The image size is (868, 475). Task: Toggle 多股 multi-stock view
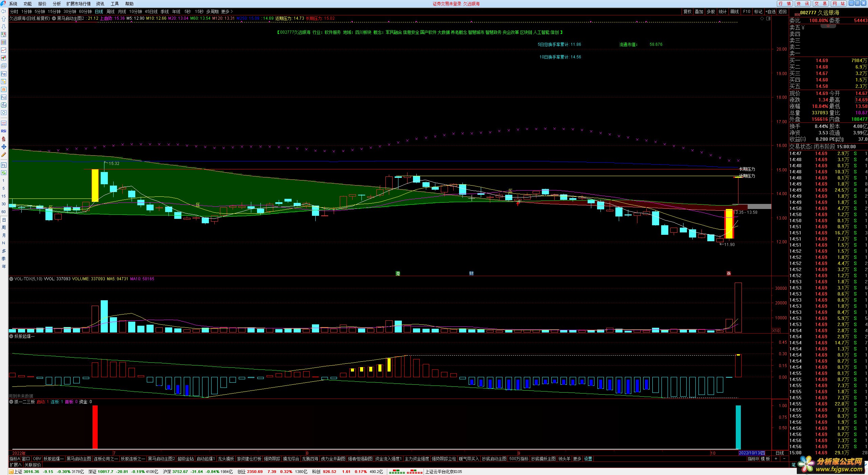[x=711, y=12]
